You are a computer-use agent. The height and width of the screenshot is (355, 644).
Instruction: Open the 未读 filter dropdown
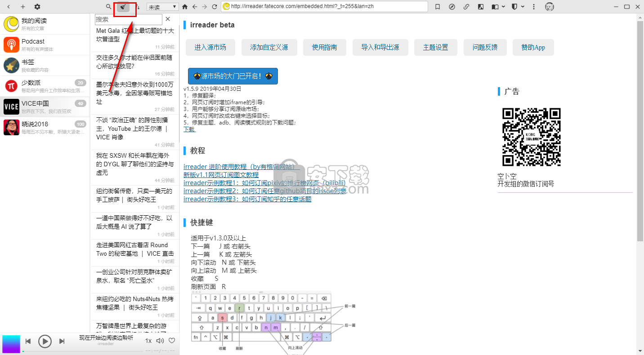[163, 7]
